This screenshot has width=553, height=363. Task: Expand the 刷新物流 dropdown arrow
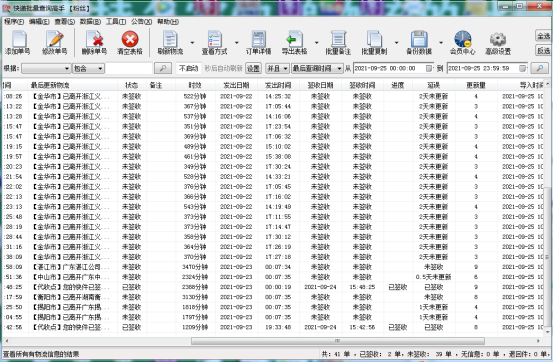pos(192,43)
